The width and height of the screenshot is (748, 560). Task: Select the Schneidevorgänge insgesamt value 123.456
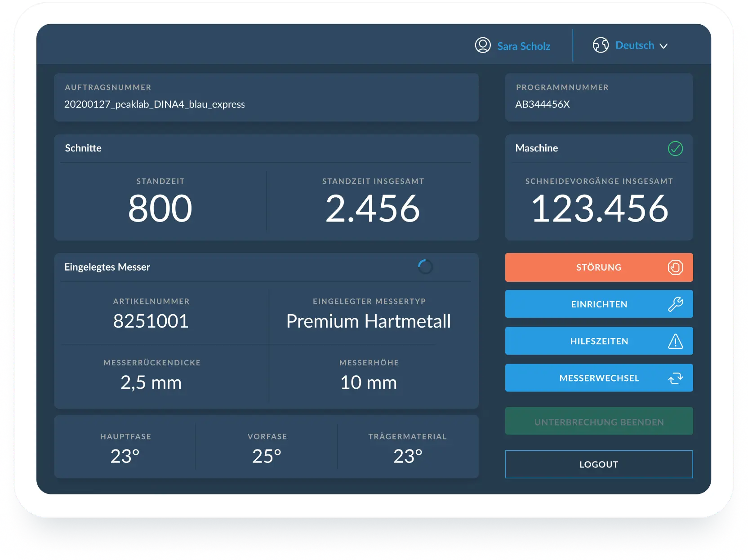tap(599, 209)
